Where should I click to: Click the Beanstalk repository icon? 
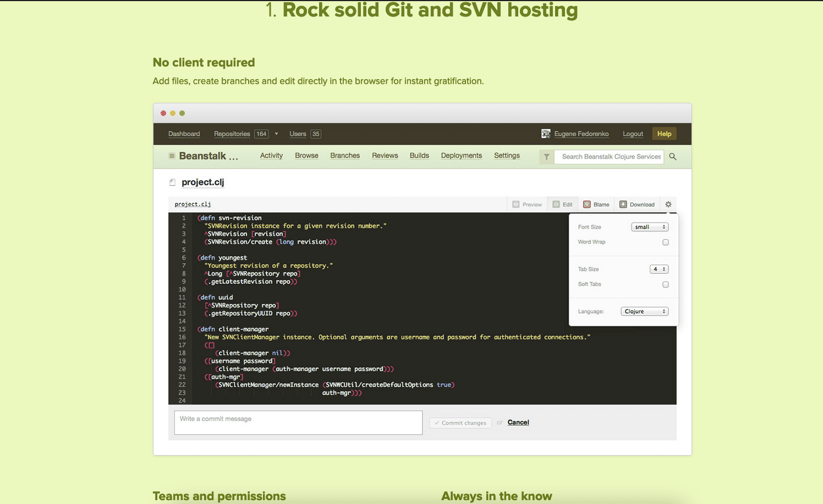click(171, 156)
